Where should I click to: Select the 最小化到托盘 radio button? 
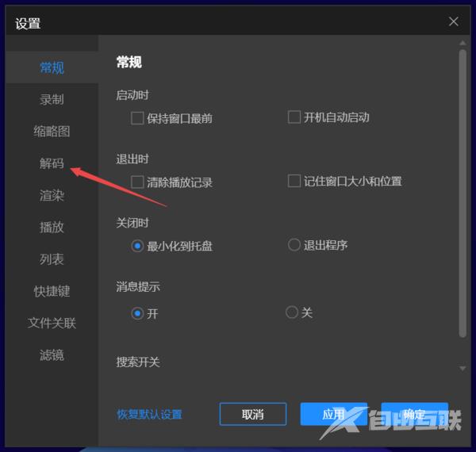tap(137, 246)
